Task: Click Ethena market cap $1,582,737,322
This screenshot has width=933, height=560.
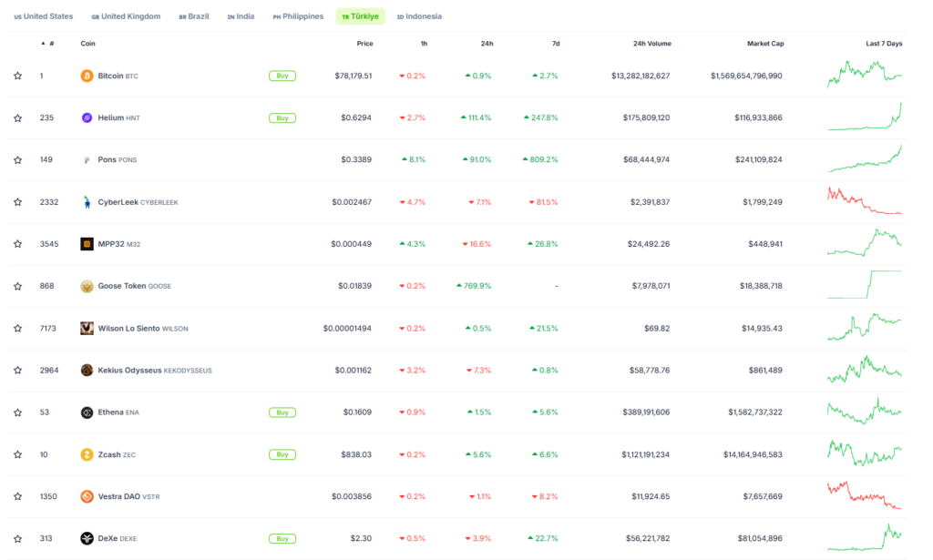Action: (755, 412)
